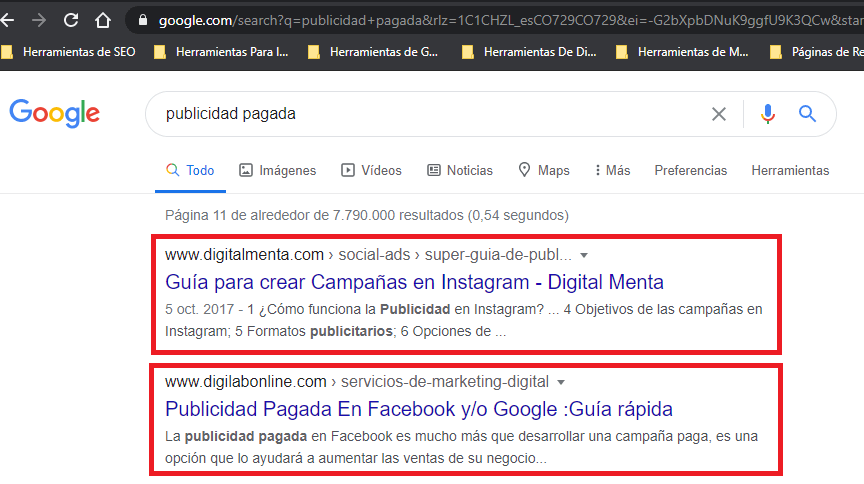
Task: Clear the search query with the X
Action: point(719,114)
